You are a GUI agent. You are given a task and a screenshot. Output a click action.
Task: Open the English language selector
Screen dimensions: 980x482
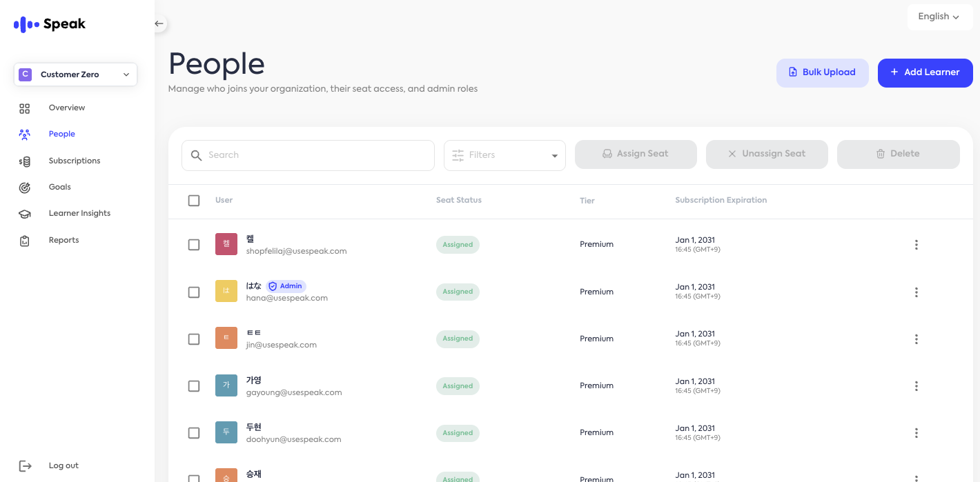[x=938, y=17]
